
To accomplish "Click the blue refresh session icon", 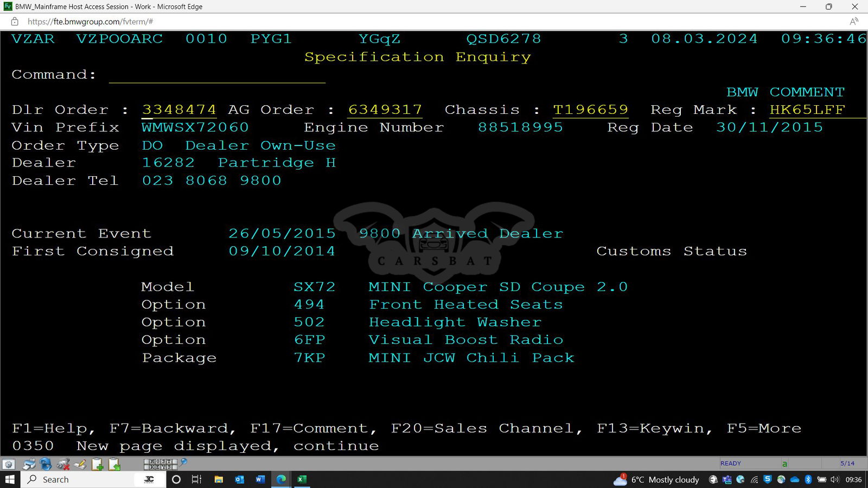I will coord(46,464).
